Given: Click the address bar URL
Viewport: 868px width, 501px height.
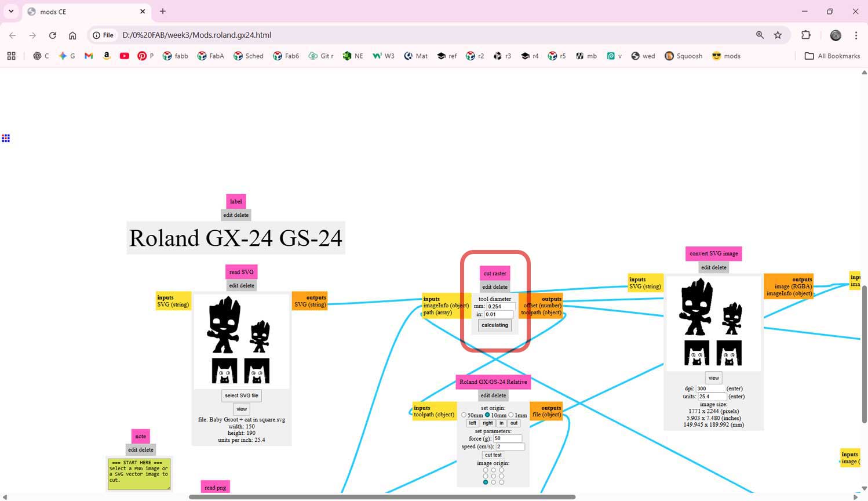Looking at the screenshot, I should [197, 35].
